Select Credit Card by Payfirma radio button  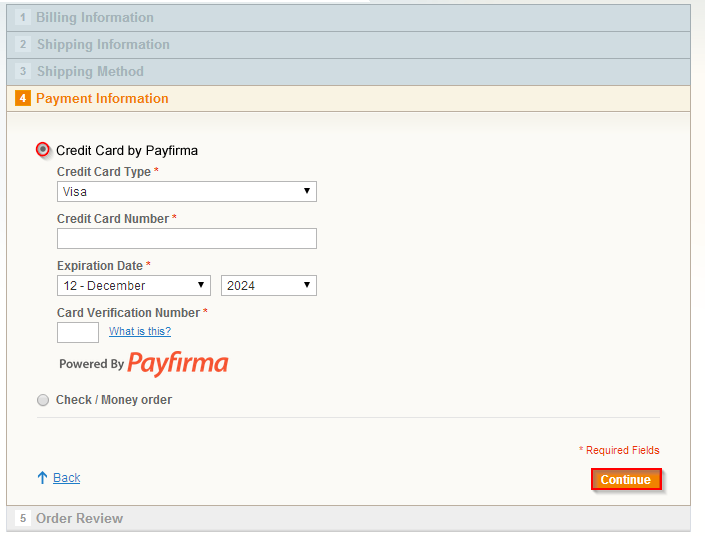tap(43, 149)
